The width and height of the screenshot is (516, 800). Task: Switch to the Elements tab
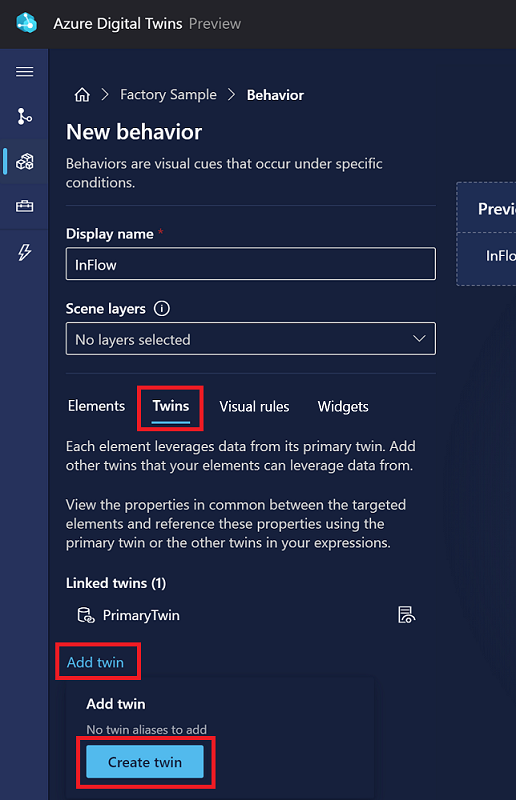96,406
